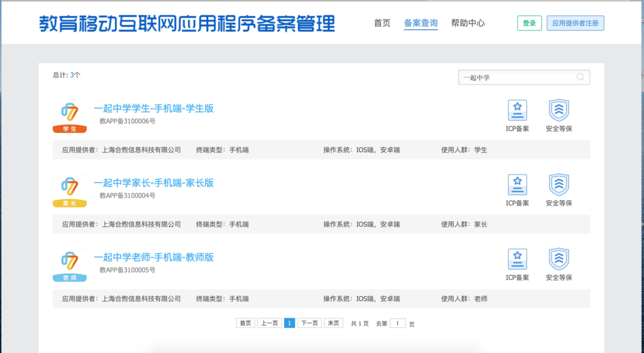Click 安全等保 shield icon for parent version
Screen dimensions: 644x353
click(559, 185)
